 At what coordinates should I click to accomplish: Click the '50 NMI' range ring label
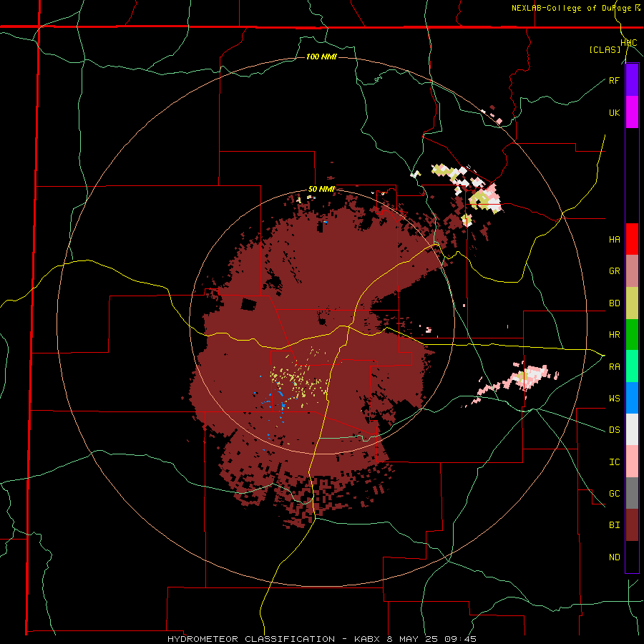[321, 190]
